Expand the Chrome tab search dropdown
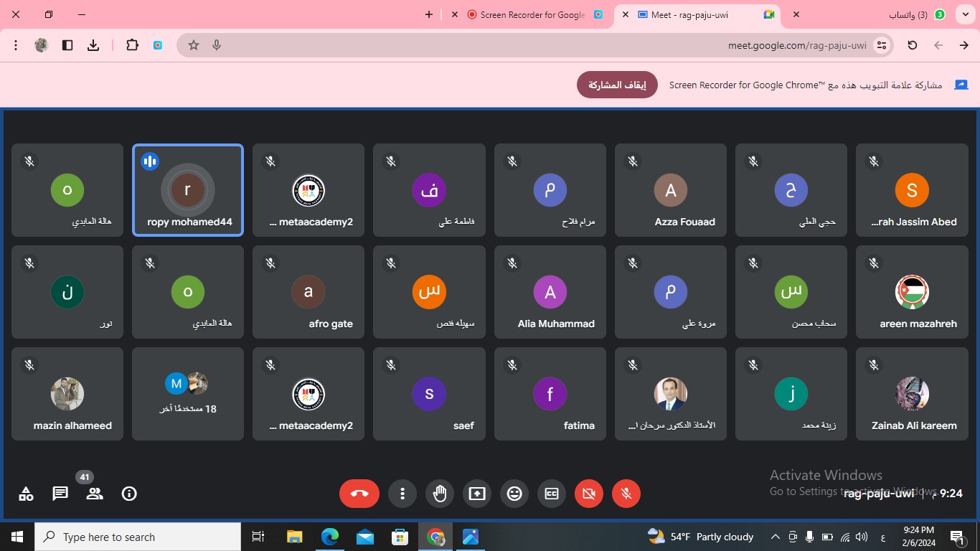This screenshot has width=980, height=551. [x=966, y=14]
